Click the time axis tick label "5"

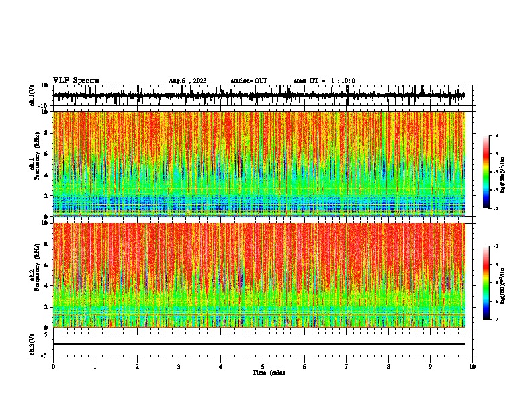pyautogui.click(x=263, y=367)
